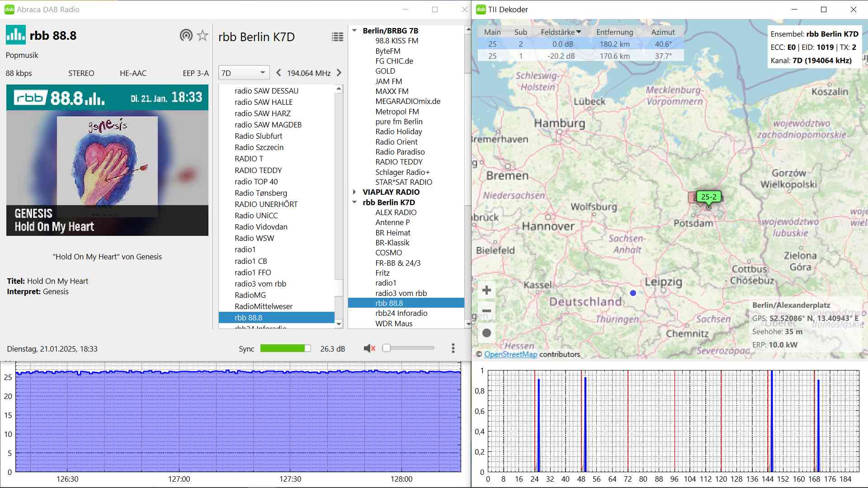Collapse the rbb Berlin K7D tree
Screen dimensions: 868x488
354,202
